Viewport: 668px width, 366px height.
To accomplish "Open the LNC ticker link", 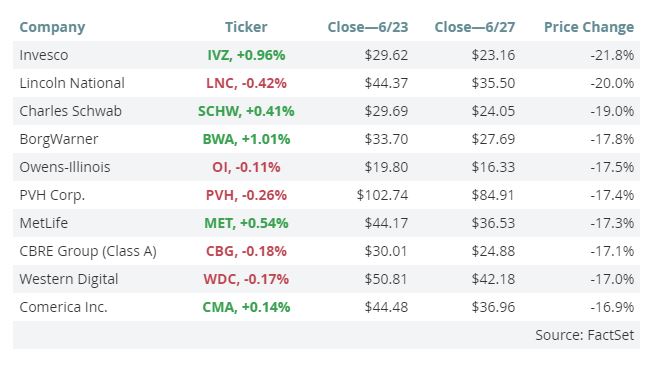I will (246, 83).
